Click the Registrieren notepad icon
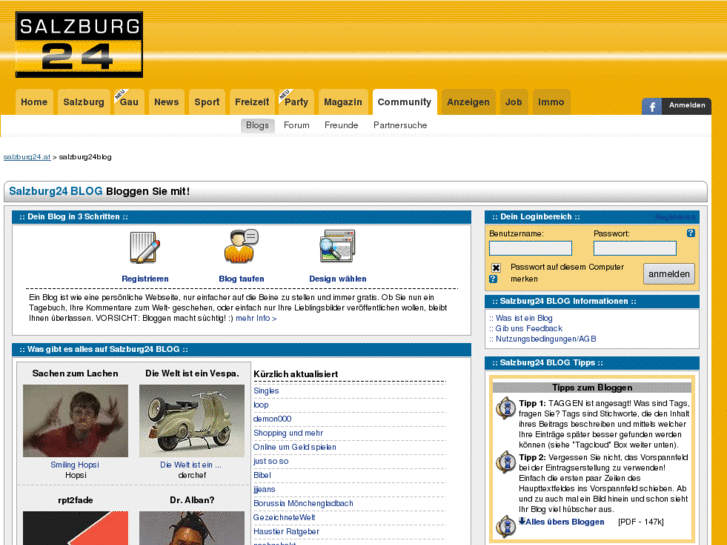The height and width of the screenshot is (545, 727). [145, 247]
